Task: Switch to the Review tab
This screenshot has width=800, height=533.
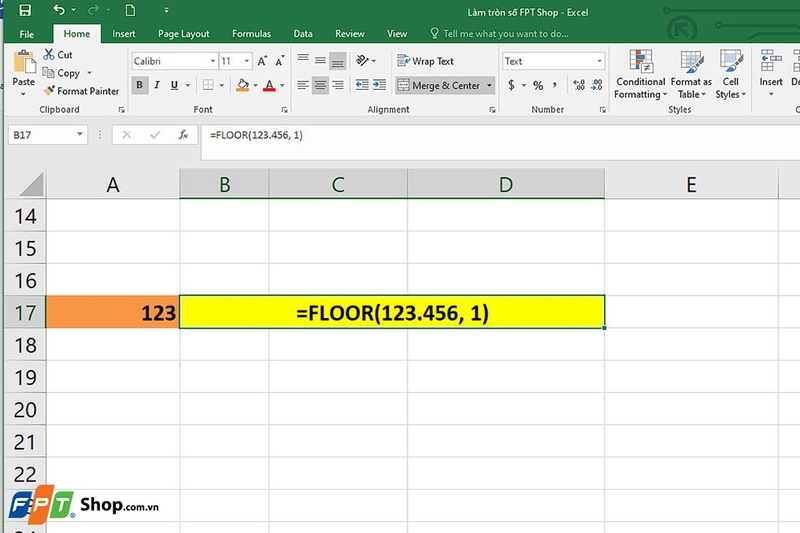Action: tap(349, 34)
